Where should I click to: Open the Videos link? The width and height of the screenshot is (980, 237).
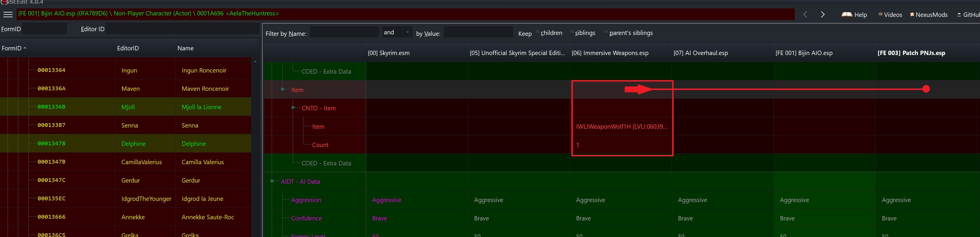(x=890, y=15)
